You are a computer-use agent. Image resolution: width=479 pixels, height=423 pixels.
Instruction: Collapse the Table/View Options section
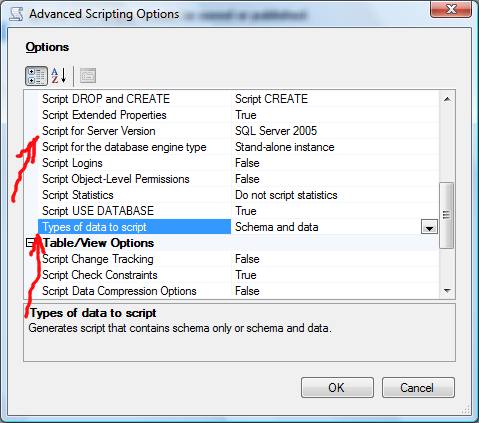click(x=30, y=243)
